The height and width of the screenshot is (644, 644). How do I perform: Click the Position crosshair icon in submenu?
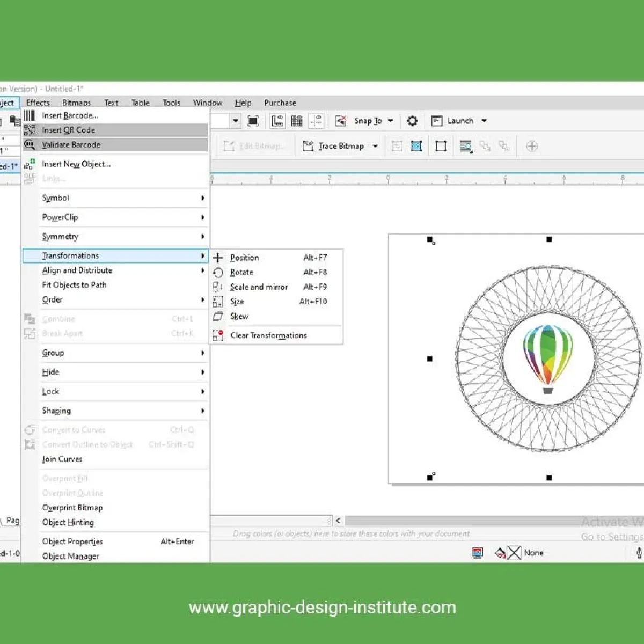218,258
